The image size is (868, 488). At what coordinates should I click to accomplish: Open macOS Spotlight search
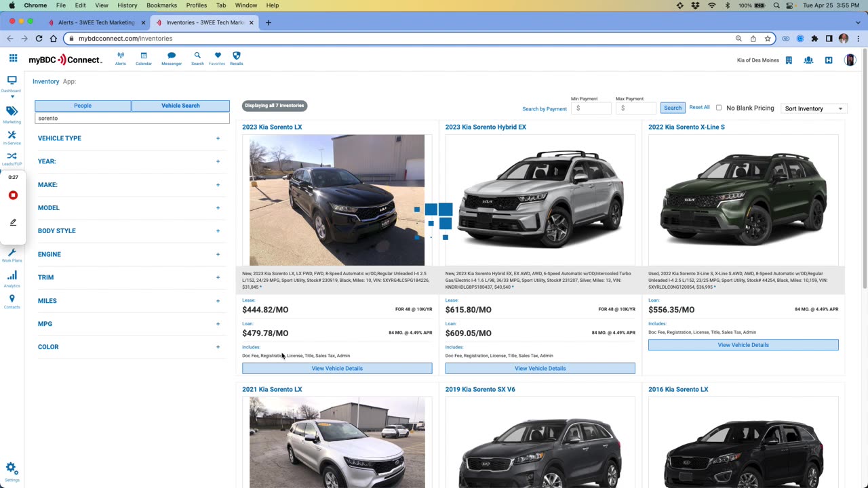(x=776, y=5)
